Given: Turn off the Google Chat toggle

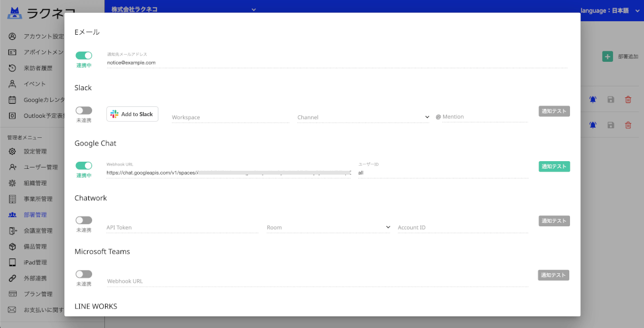Looking at the screenshot, I should coord(84,166).
